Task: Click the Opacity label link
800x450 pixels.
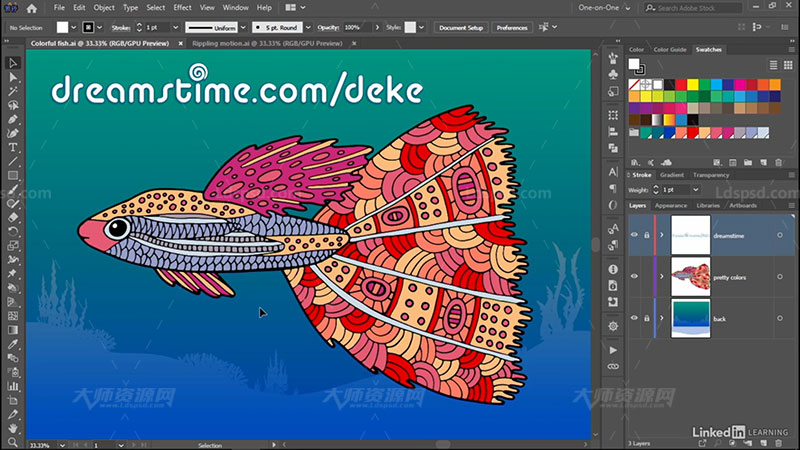Action: (328, 28)
